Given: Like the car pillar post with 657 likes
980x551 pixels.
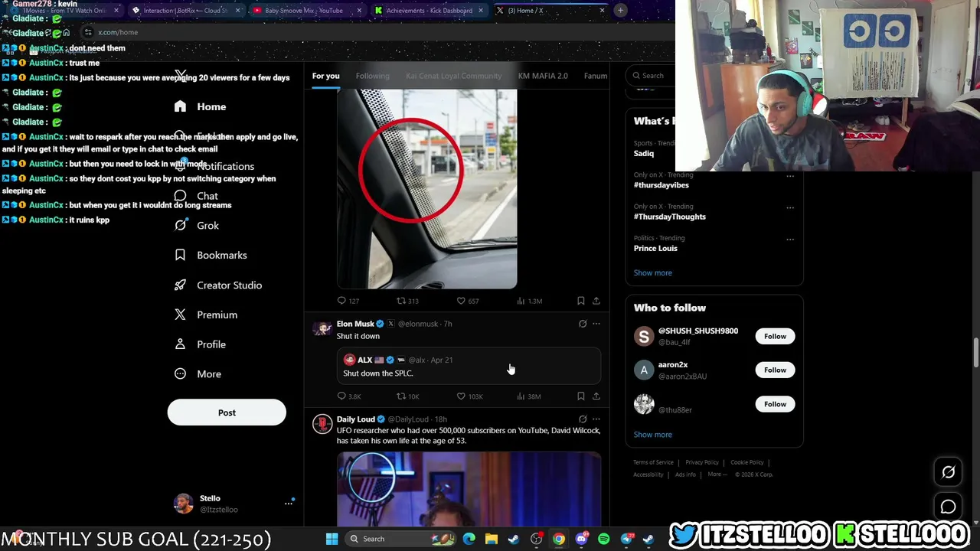Looking at the screenshot, I should pos(467,301).
